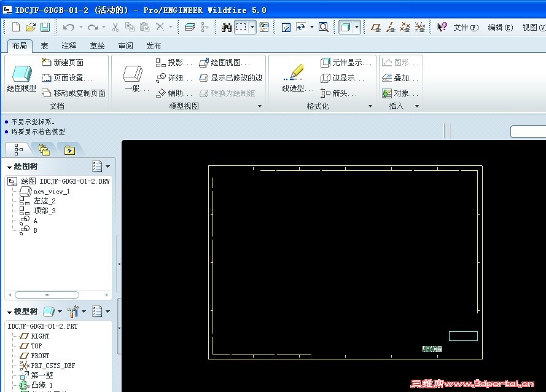The width and height of the screenshot is (546, 392).
Task: Click the dashed selection box tool
Action: click(241, 27)
